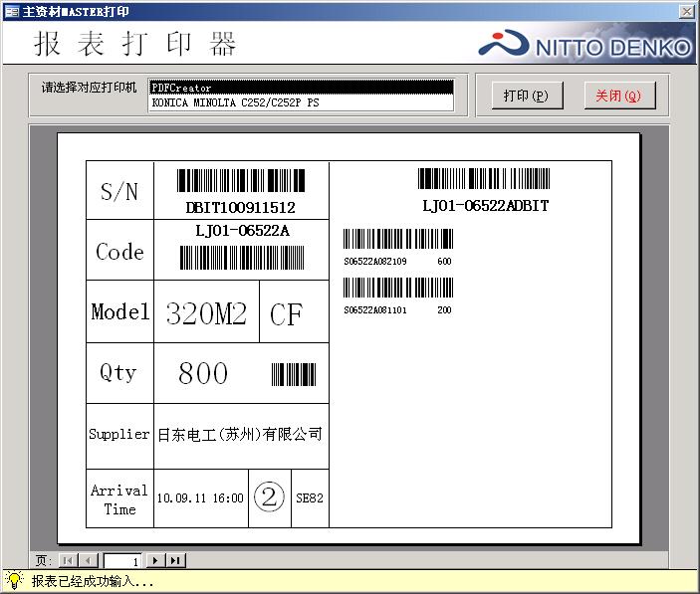Click the circled number 2
The height and width of the screenshot is (594, 700).
click(269, 496)
